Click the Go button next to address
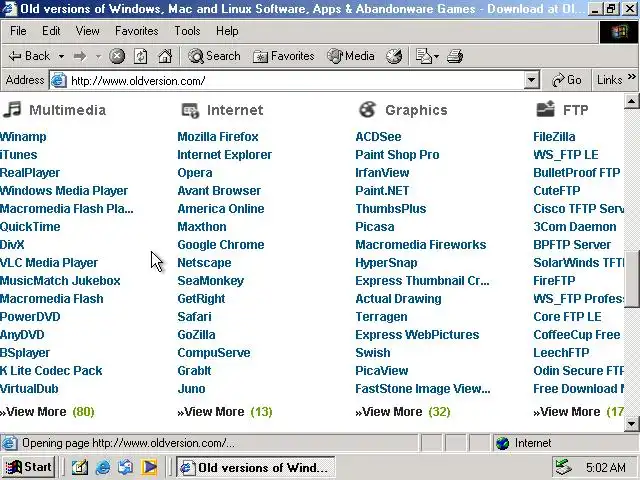This screenshot has width=640, height=480. (567, 80)
